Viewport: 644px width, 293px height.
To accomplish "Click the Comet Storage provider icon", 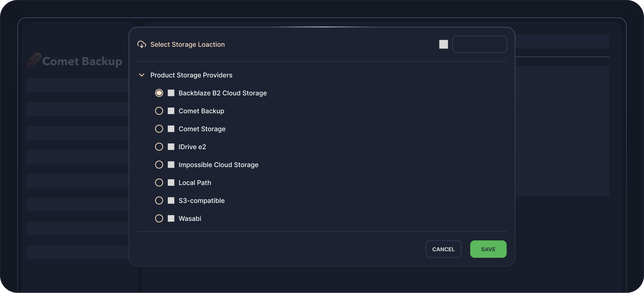I will coord(171,129).
